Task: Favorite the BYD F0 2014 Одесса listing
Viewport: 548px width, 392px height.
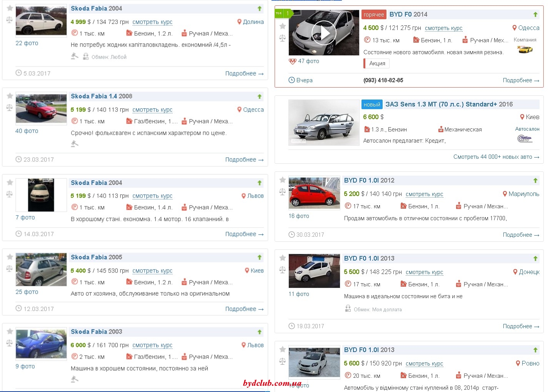Action: coord(282,26)
